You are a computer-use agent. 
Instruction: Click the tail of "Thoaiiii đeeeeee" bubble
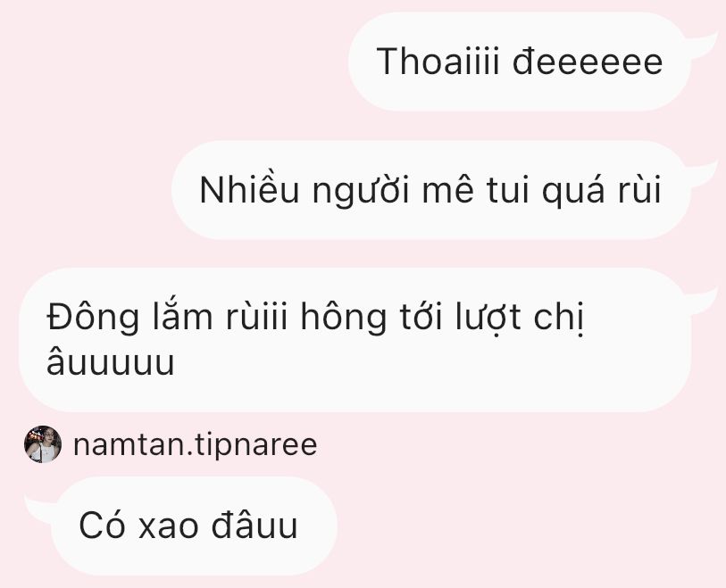(702, 44)
